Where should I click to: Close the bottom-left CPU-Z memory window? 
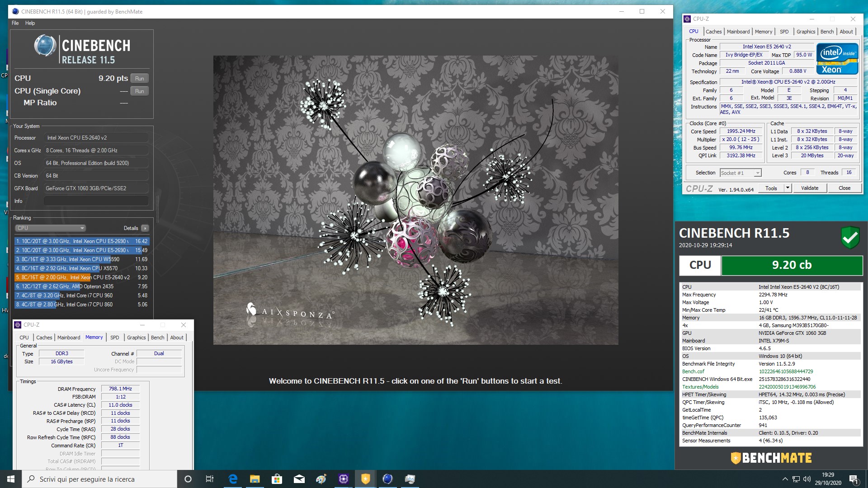pos(184,325)
